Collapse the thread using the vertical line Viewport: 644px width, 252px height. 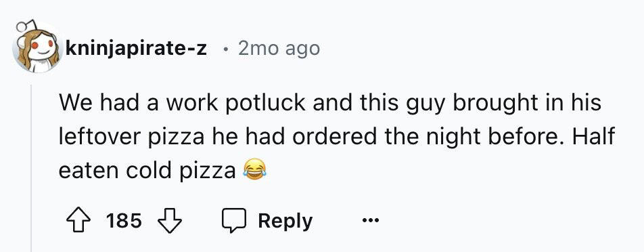pyautogui.click(x=31, y=169)
